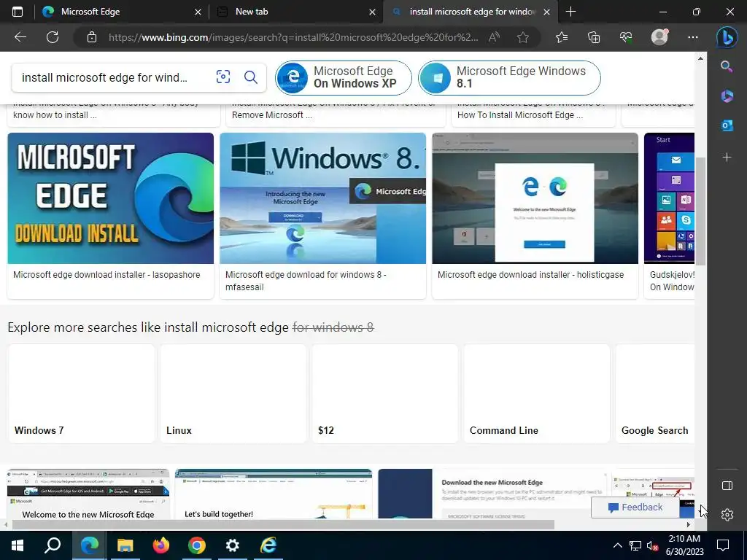Open Collections toolbar icon
Viewport: 747px width, 560px height.
tap(594, 37)
